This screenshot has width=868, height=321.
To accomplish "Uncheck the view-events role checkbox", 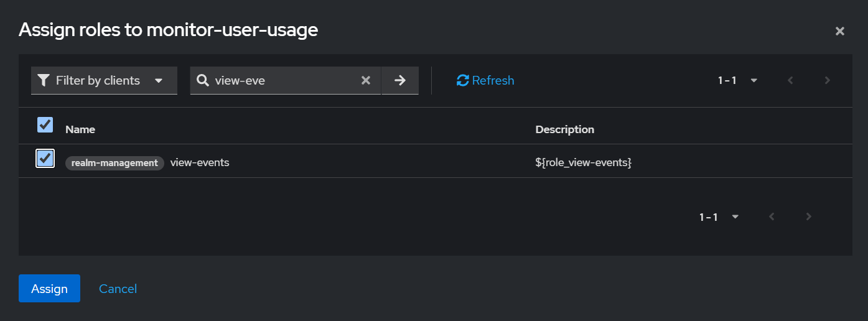I will click(45, 159).
